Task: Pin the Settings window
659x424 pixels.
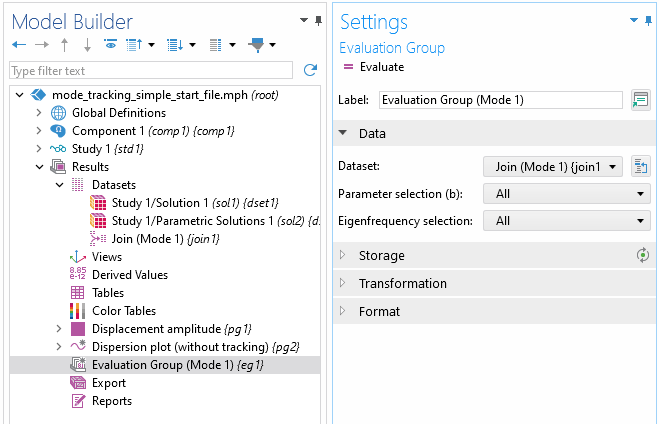Action: pos(648,21)
